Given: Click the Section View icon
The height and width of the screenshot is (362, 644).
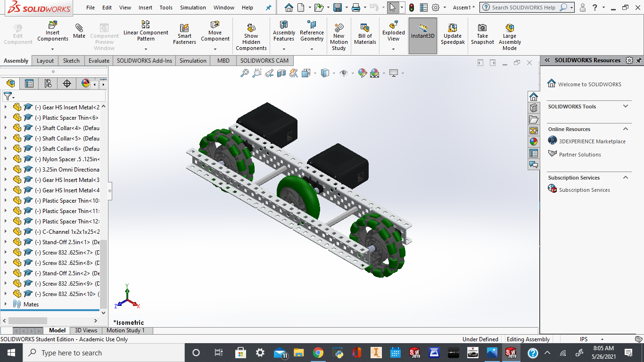Looking at the screenshot, I should coord(281,73).
